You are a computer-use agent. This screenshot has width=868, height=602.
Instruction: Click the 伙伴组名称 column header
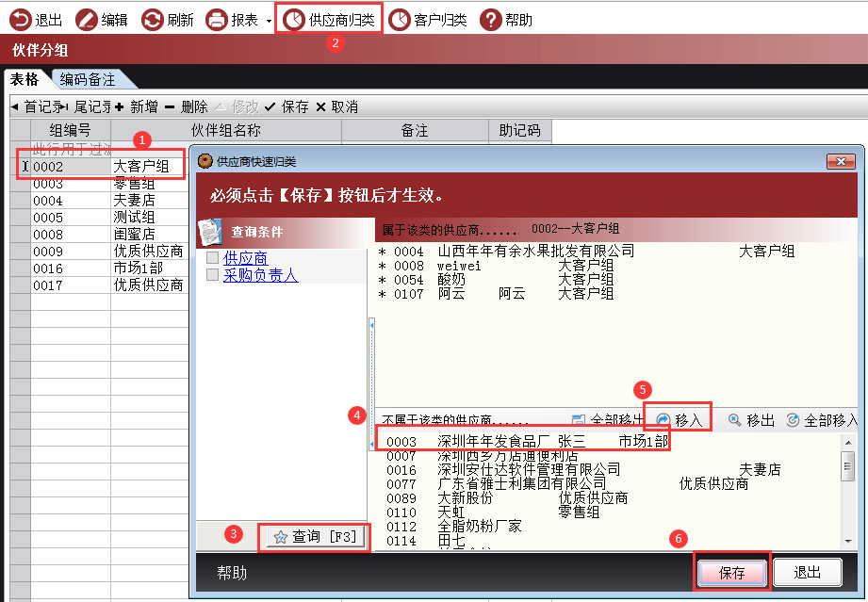tap(226, 130)
